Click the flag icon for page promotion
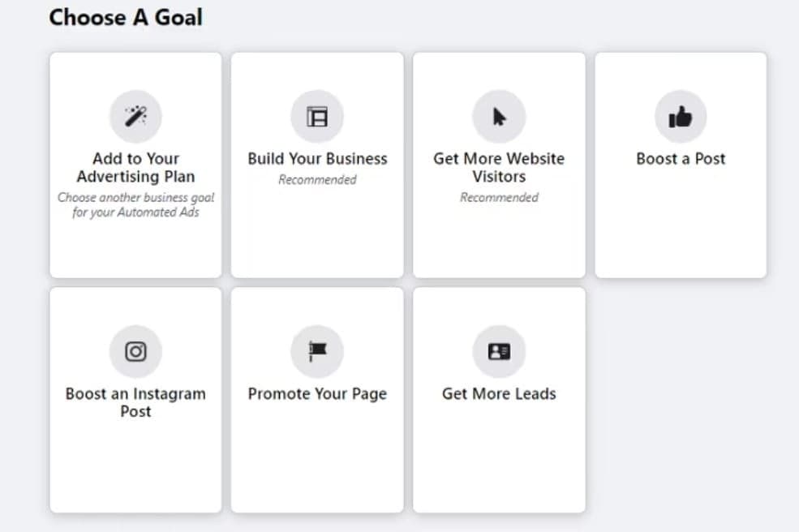Viewport: 799px width, 532px height. pyautogui.click(x=317, y=351)
